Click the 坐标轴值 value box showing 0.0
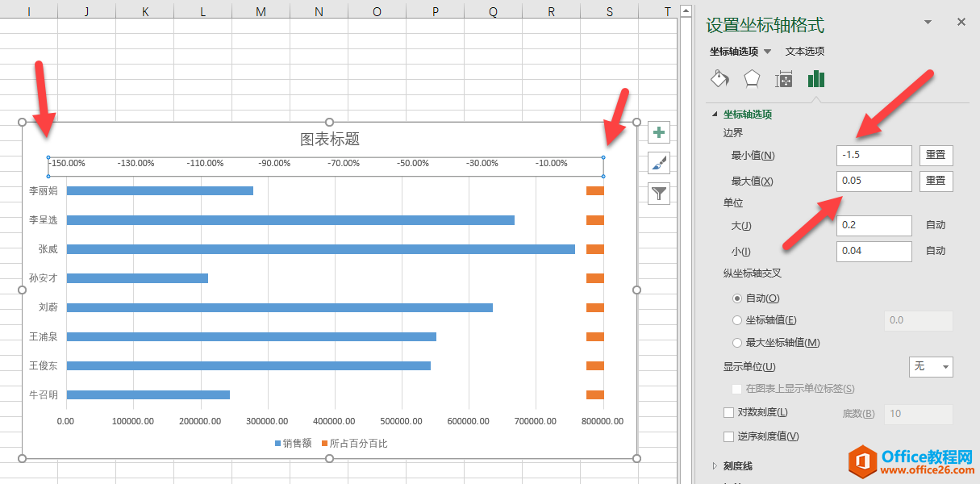The image size is (980, 484). tap(919, 320)
